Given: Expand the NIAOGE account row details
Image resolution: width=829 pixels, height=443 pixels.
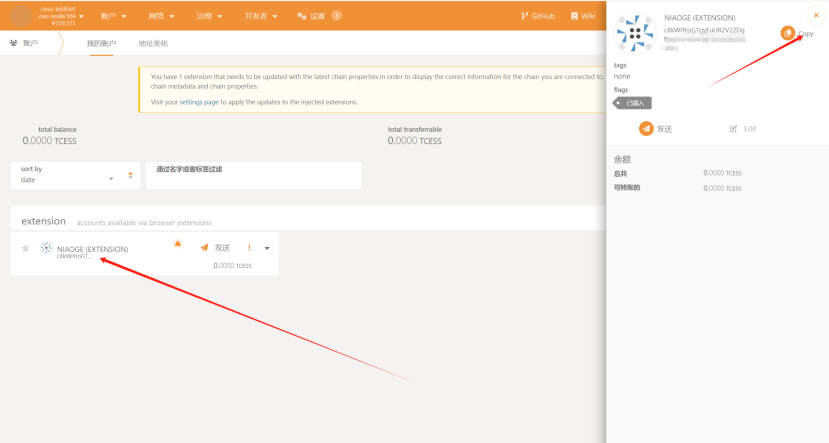Looking at the screenshot, I should pos(267,248).
